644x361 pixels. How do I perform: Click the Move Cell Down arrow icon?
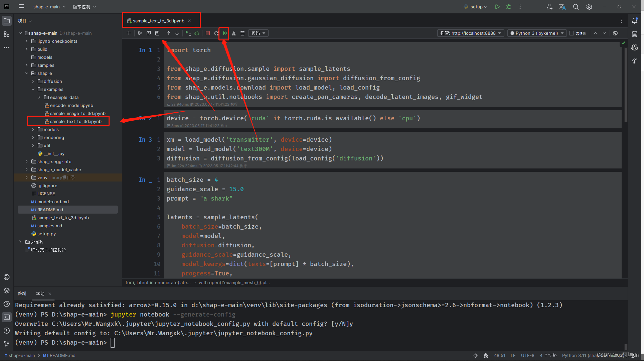click(x=176, y=33)
